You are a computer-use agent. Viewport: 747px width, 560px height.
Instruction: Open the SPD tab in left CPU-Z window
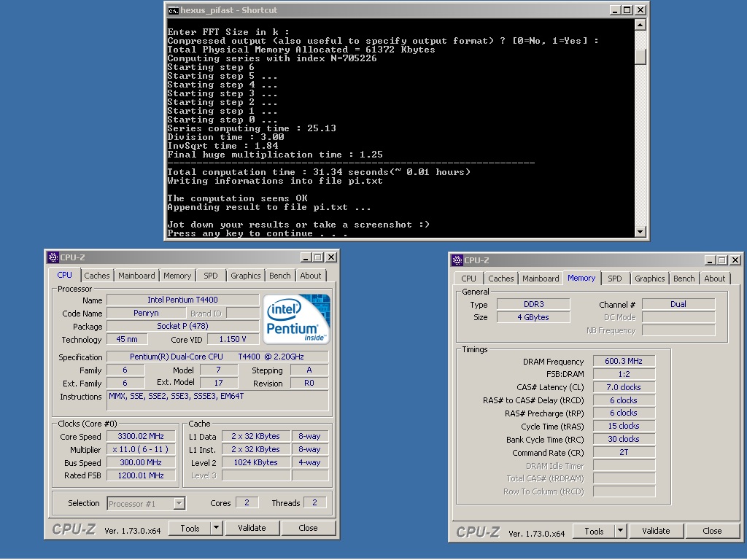tap(211, 275)
